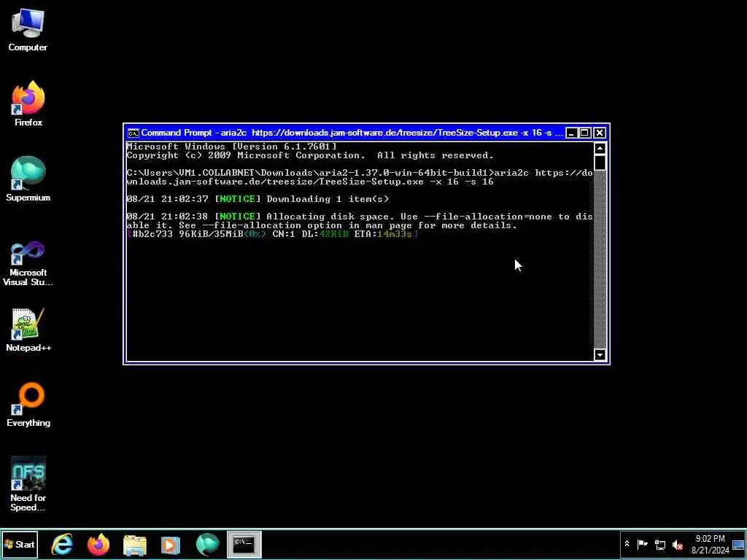This screenshot has height=560, width=747.
Task: Click the first green NOTICE tag
Action: pos(238,199)
